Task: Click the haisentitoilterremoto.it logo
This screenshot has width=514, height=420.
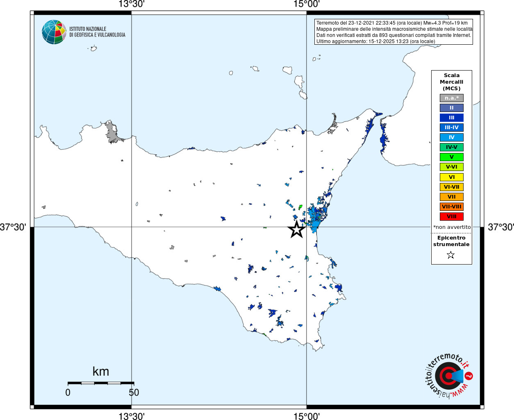Action: (448, 375)
